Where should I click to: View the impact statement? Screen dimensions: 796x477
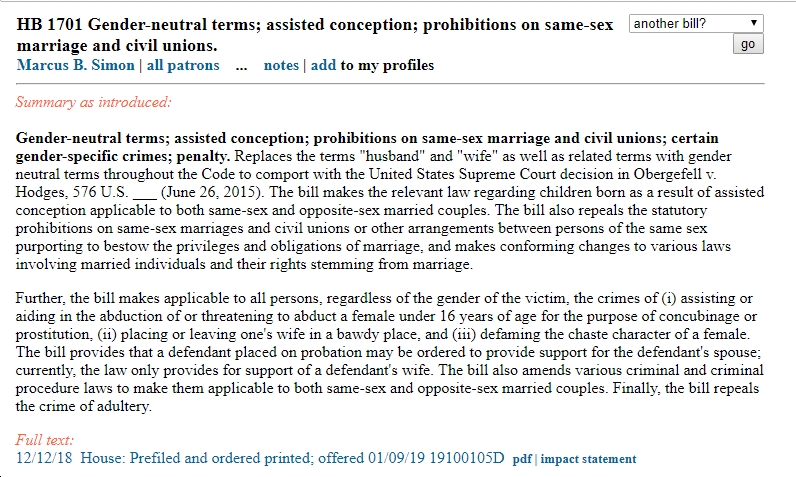pyautogui.click(x=588, y=459)
